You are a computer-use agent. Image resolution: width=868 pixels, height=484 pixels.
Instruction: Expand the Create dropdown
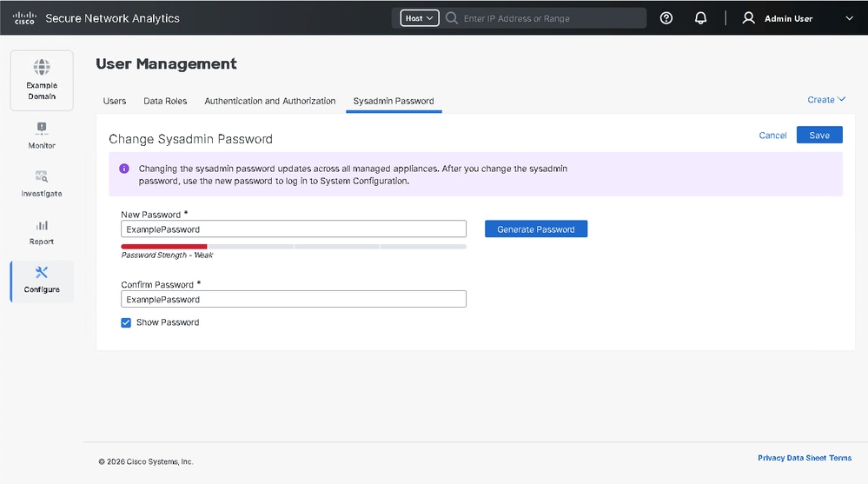click(826, 100)
